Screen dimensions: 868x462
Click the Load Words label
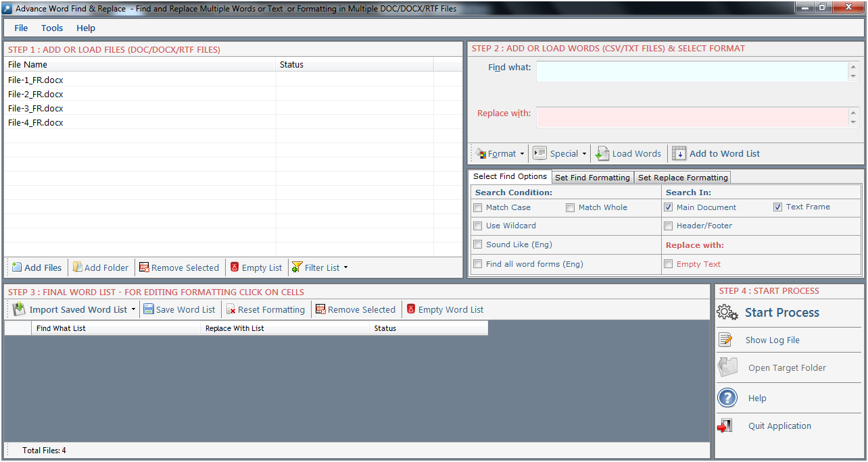(x=637, y=154)
